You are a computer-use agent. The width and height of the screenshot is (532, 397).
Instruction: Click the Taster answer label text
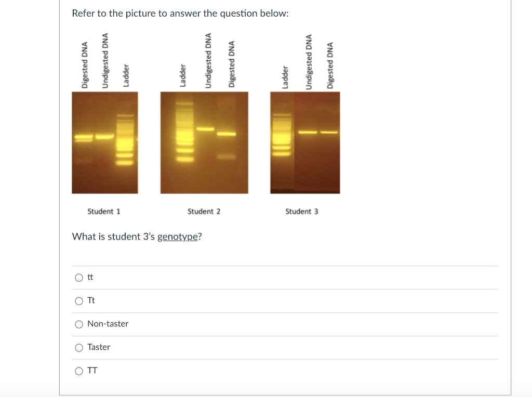click(x=99, y=347)
